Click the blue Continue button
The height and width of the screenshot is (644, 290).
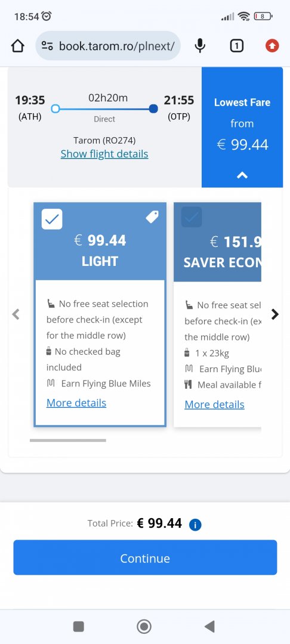click(145, 558)
